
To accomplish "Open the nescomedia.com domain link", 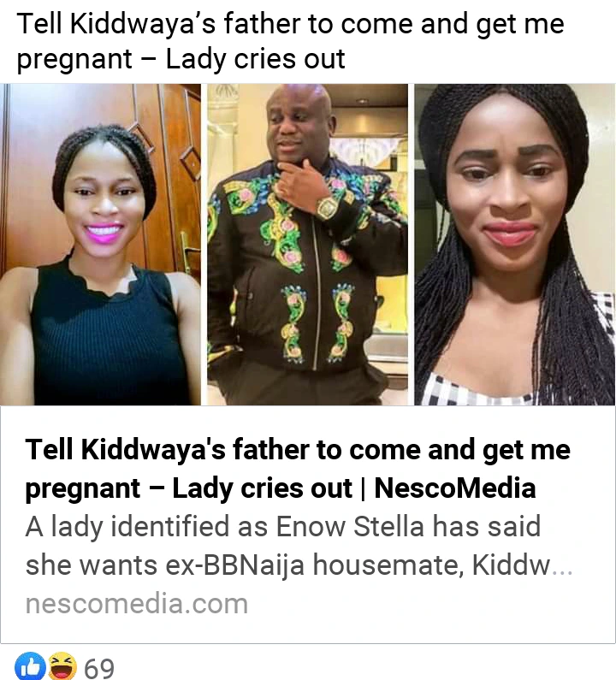I will [137, 604].
